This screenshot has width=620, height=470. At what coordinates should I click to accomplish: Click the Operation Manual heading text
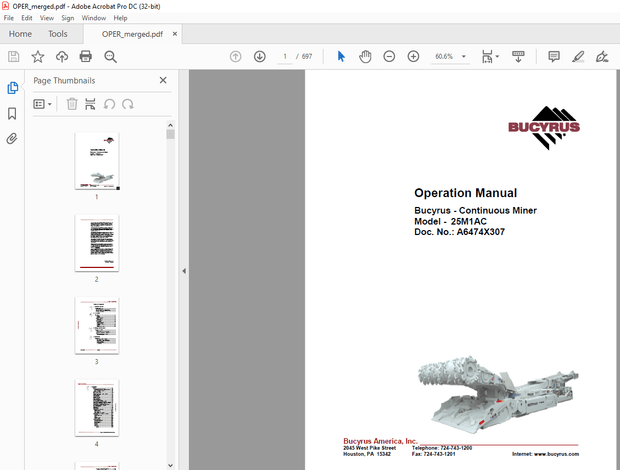click(x=465, y=193)
